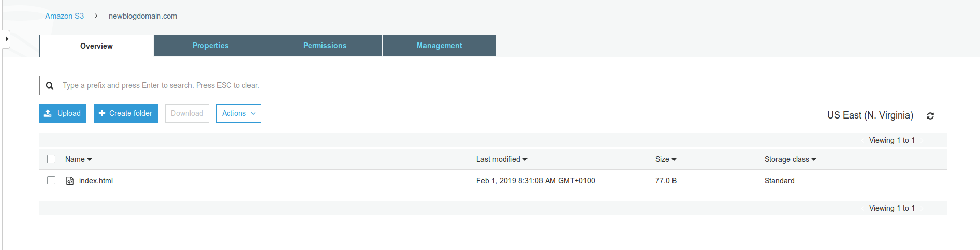Sort by Storage class column
The width and height of the screenshot is (980, 250).
coord(790,159)
